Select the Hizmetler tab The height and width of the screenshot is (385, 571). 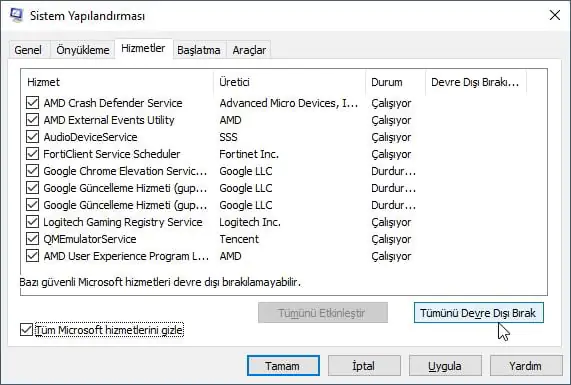point(143,48)
